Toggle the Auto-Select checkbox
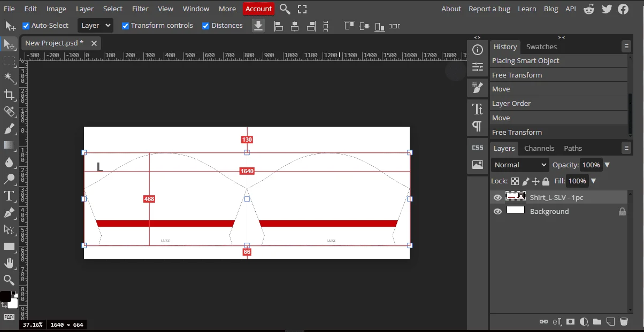This screenshot has width=644, height=332. pyautogui.click(x=26, y=26)
